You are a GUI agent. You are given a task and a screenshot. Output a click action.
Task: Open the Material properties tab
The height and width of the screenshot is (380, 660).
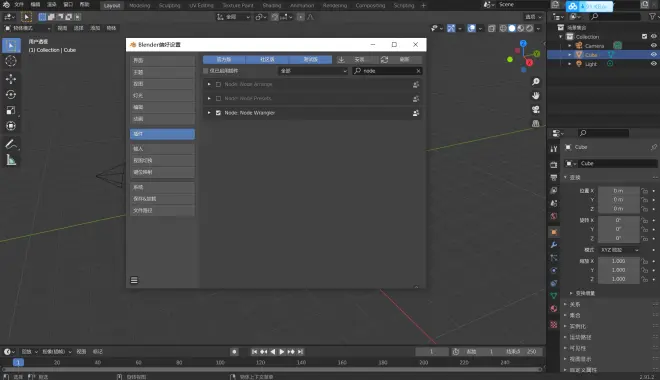[x=554, y=308]
